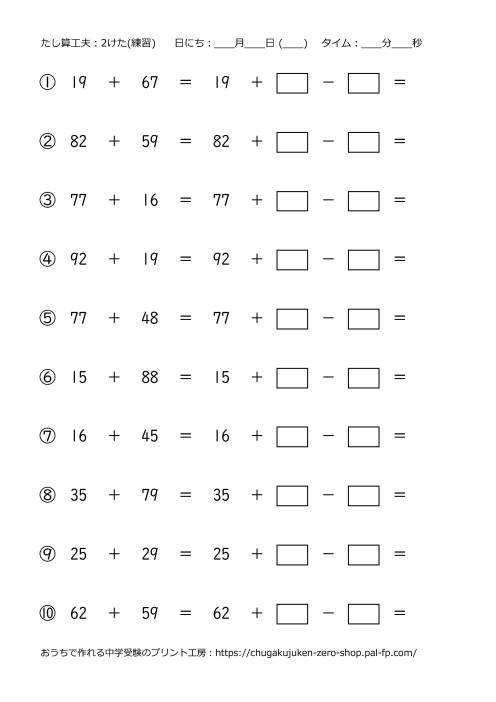Click the final equals sign in problem ②
Viewport: 496px width, 702px height.
tap(400, 141)
